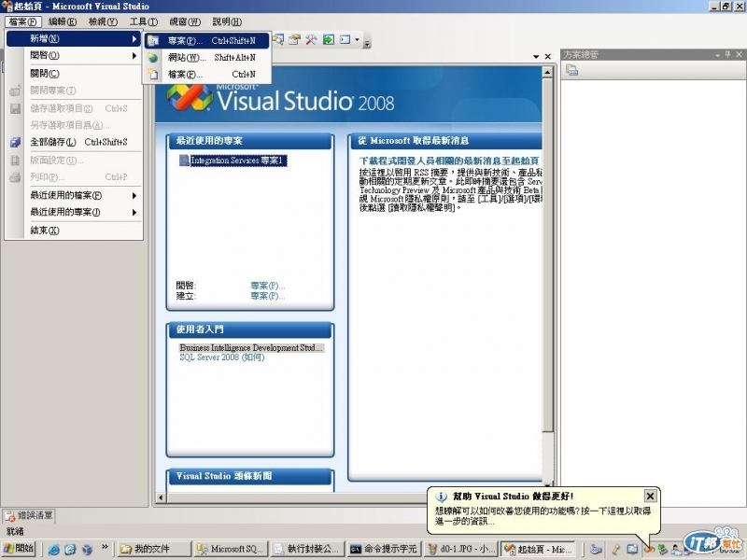This screenshot has width=747, height=560.
Task: Select 檔案(F) New File in submenu
Action: coord(207,75)
